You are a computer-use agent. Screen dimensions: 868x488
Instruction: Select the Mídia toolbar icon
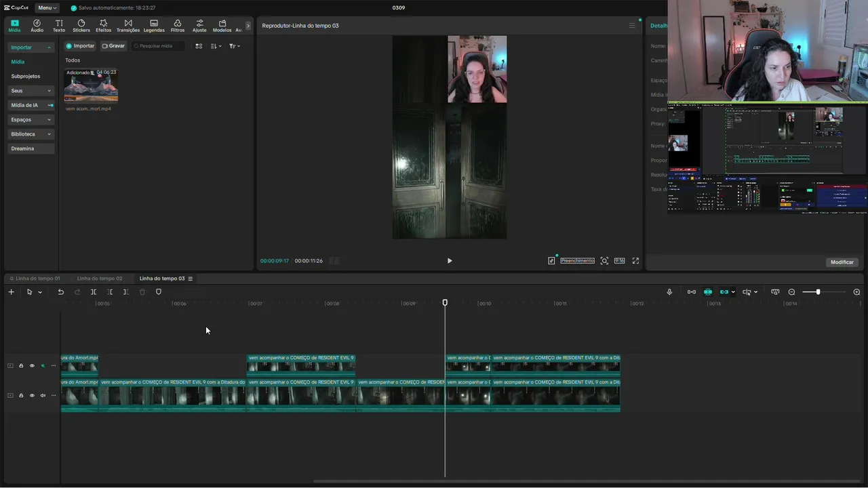pyautogui.click(x=14, y=26)
